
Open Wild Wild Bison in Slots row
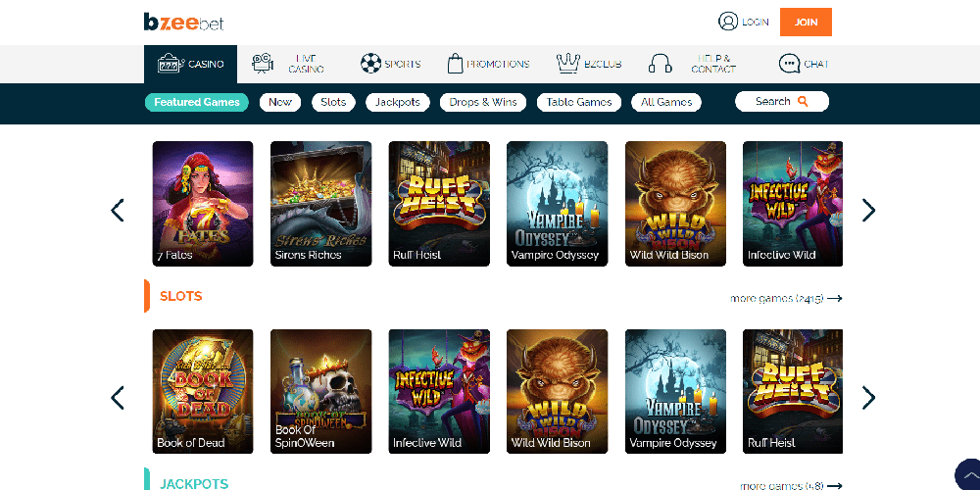[557, 391]
